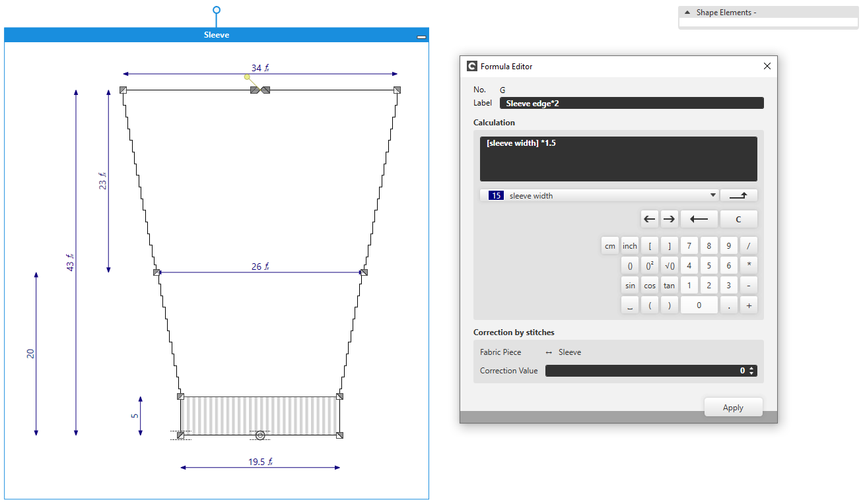Insert the square root function

670,265
